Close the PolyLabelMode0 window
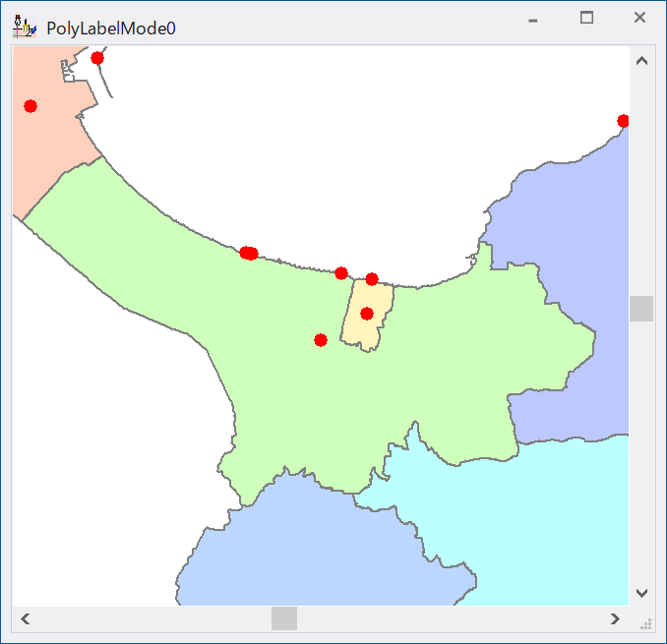 coord(639,18)
